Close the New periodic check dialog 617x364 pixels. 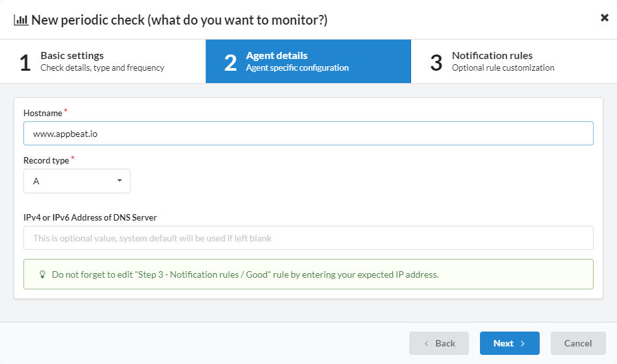605,18
